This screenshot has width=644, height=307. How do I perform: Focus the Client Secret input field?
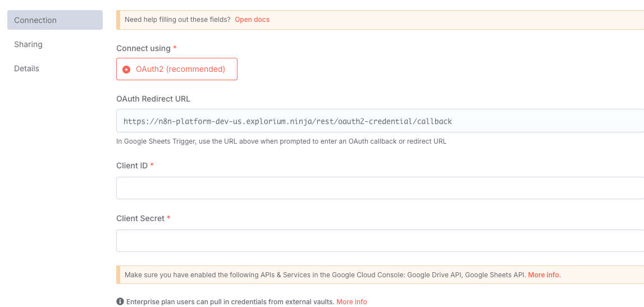click(380, 241)
